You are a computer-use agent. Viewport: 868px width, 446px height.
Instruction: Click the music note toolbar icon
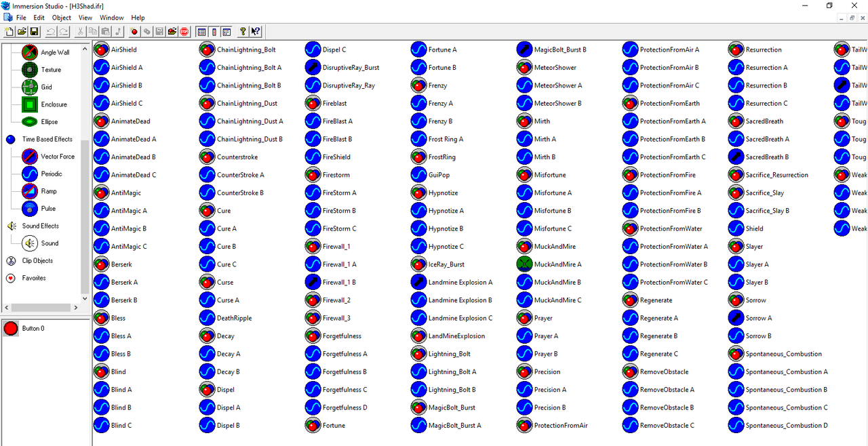click(x=117, y=31)
